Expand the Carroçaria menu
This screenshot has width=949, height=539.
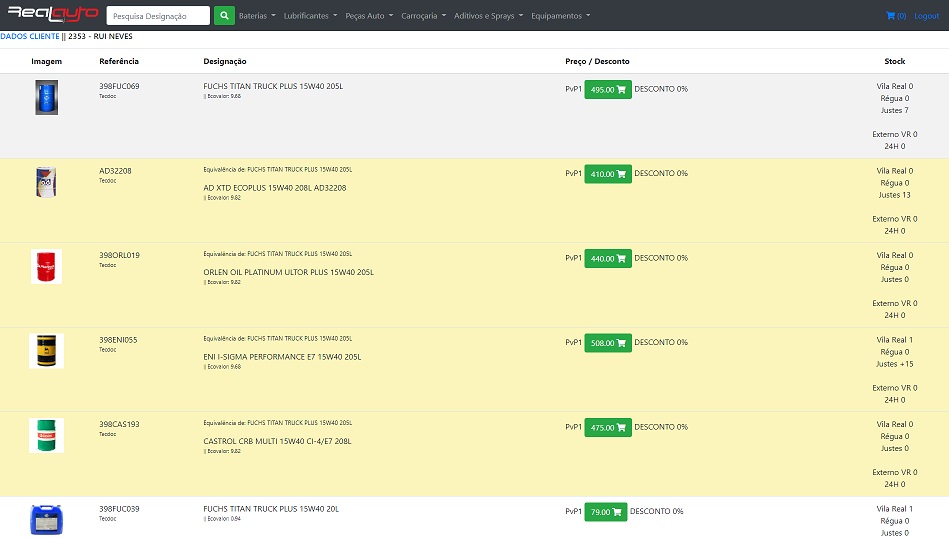[x=424, y=16]
